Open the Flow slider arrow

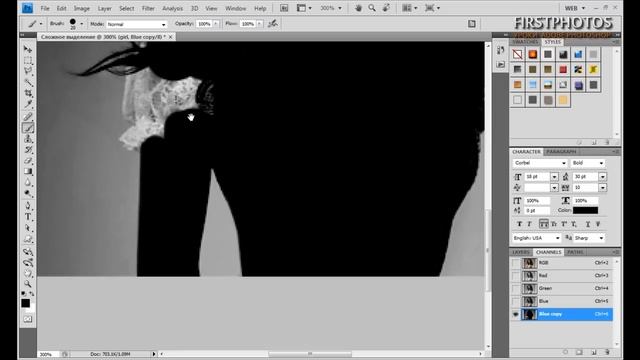tap(259, 24)
